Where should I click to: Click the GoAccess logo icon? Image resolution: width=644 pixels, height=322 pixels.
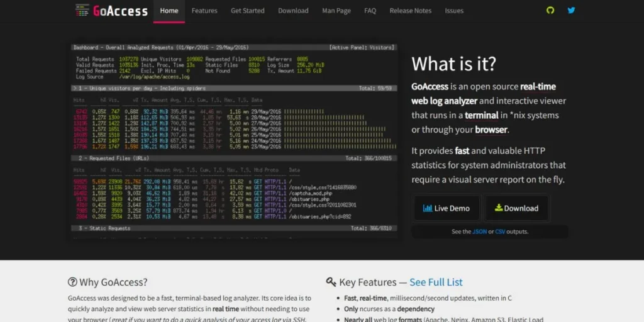tap(82, 10)
